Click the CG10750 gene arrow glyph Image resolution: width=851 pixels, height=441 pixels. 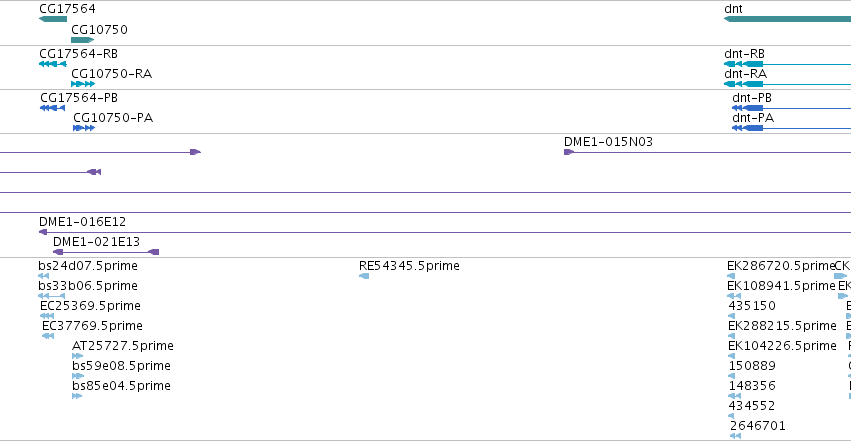click(82, 40)
